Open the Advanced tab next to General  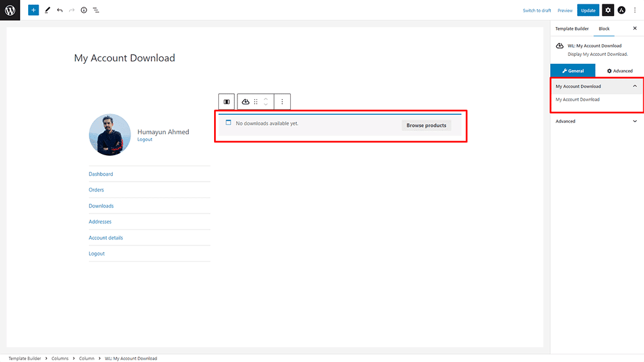pos(619,70)
